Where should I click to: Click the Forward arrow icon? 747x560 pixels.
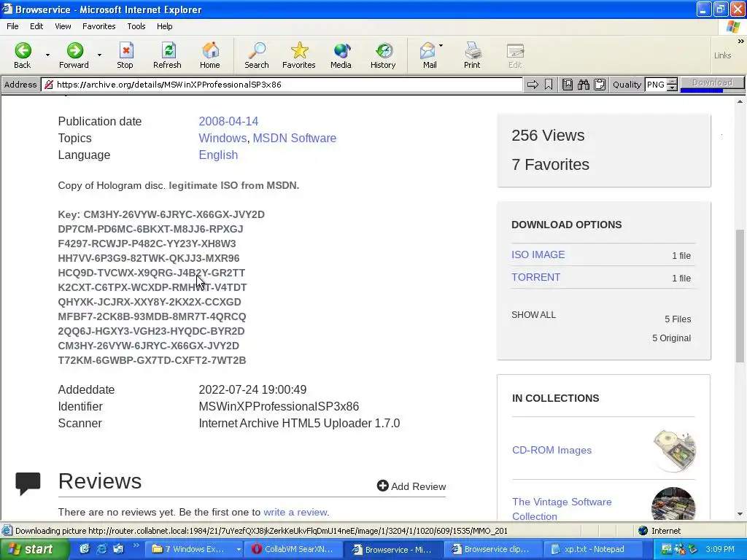click(x=74, y=50)
